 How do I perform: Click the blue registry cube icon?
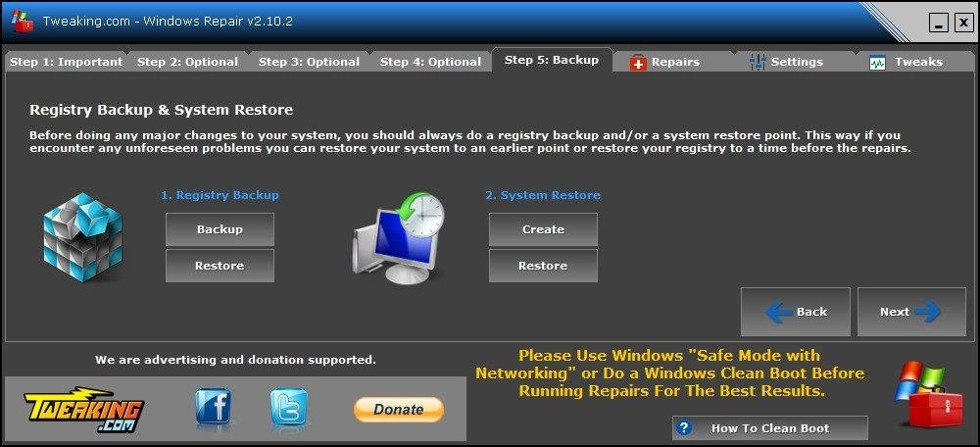pyautogui.click(x=83, y=237)
